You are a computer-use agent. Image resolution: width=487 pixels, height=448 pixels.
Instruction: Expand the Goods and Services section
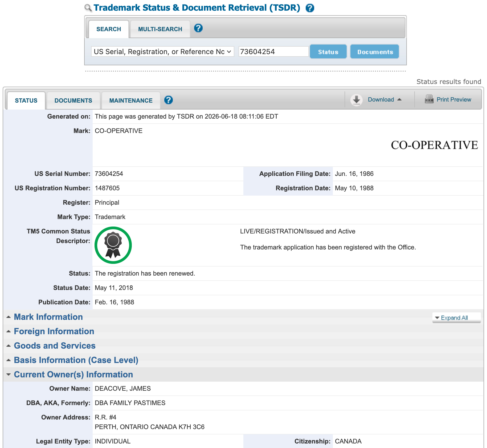coord(55,346)
